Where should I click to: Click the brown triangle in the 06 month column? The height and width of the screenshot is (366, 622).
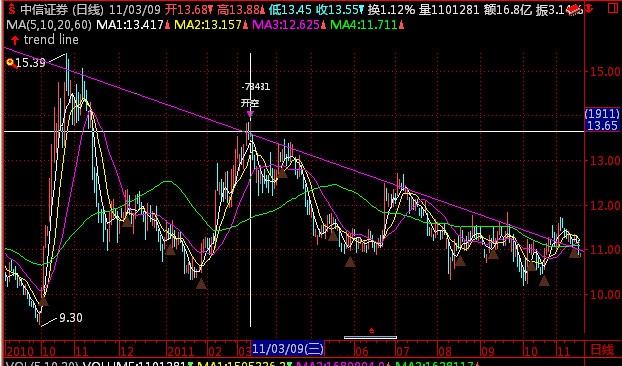[x=350, y=261]
